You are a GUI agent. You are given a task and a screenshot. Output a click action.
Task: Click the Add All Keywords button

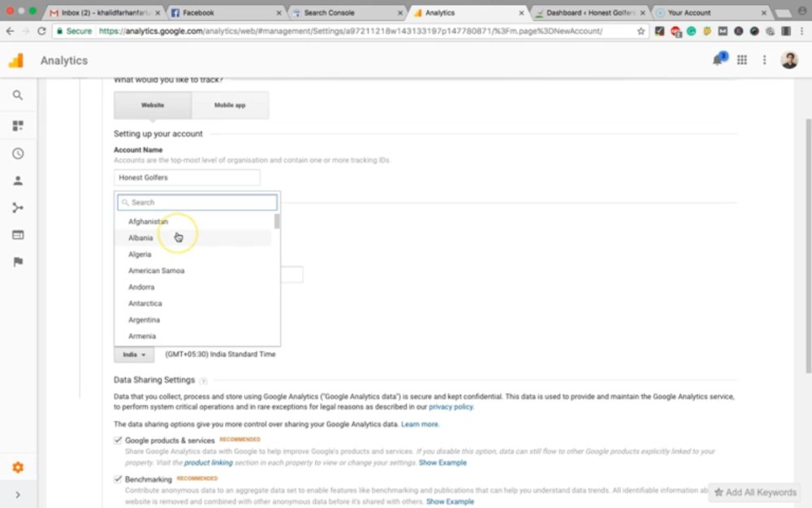tap(755, 493)
